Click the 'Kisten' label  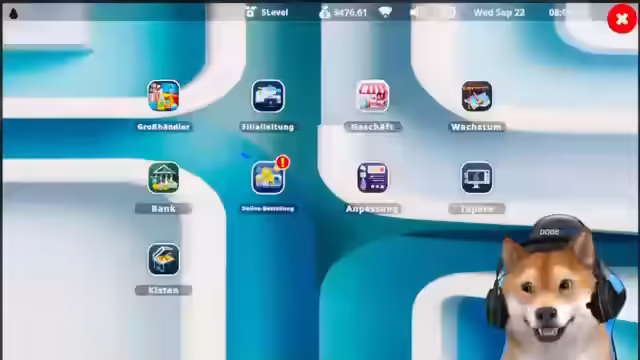pyautogui.click(x=163, y=290)
